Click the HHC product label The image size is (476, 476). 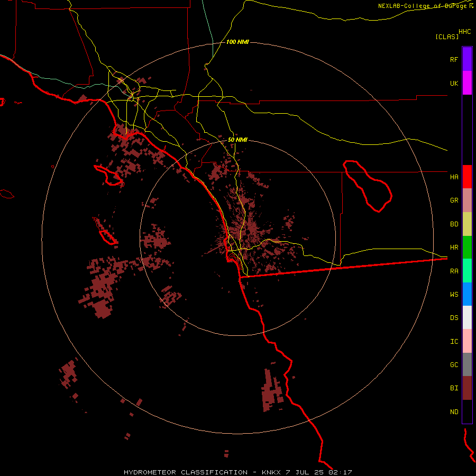[x=464, y=32]
